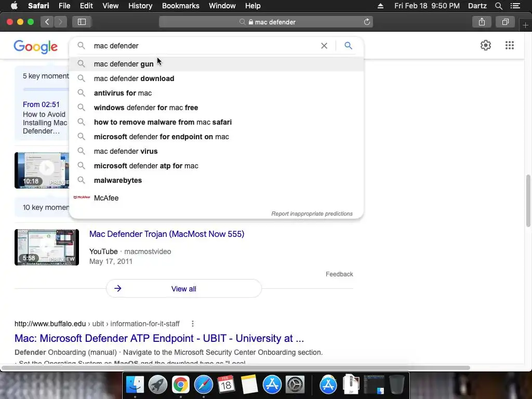532x399 pixels.
Task: Select suggestion 'mac defender download'
Action: point(216,78)
